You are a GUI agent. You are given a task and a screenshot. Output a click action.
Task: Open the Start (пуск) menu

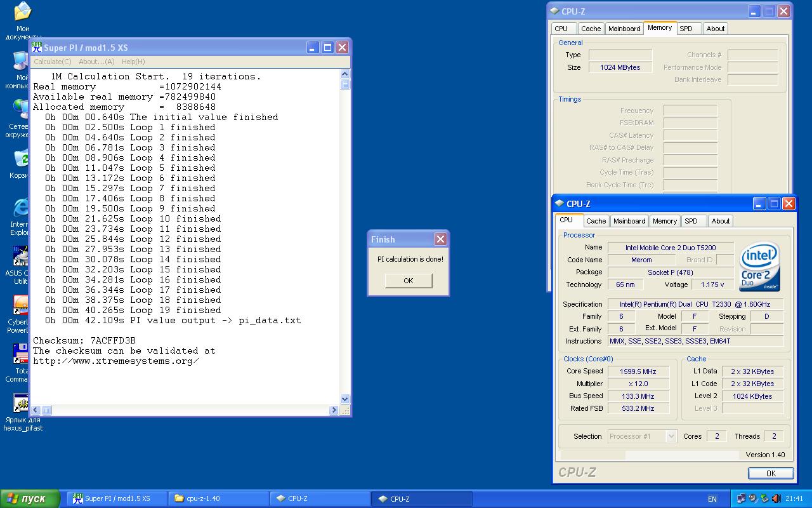[30, 498]
